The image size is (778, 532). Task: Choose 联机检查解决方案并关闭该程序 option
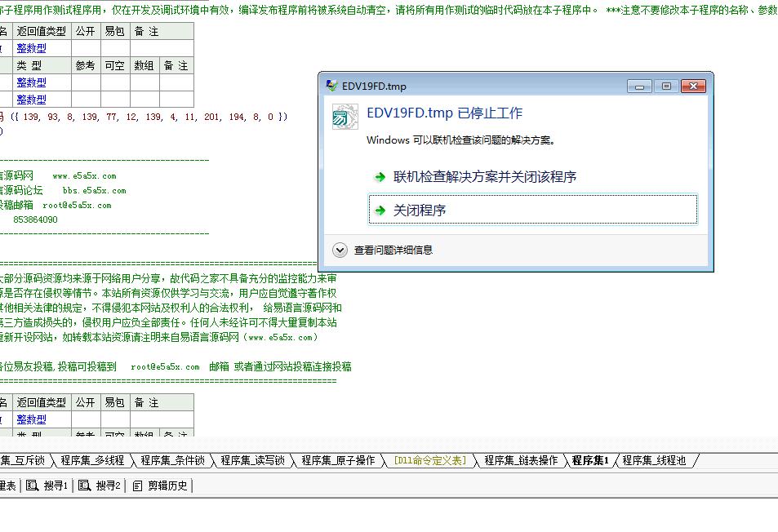(485, 177)
